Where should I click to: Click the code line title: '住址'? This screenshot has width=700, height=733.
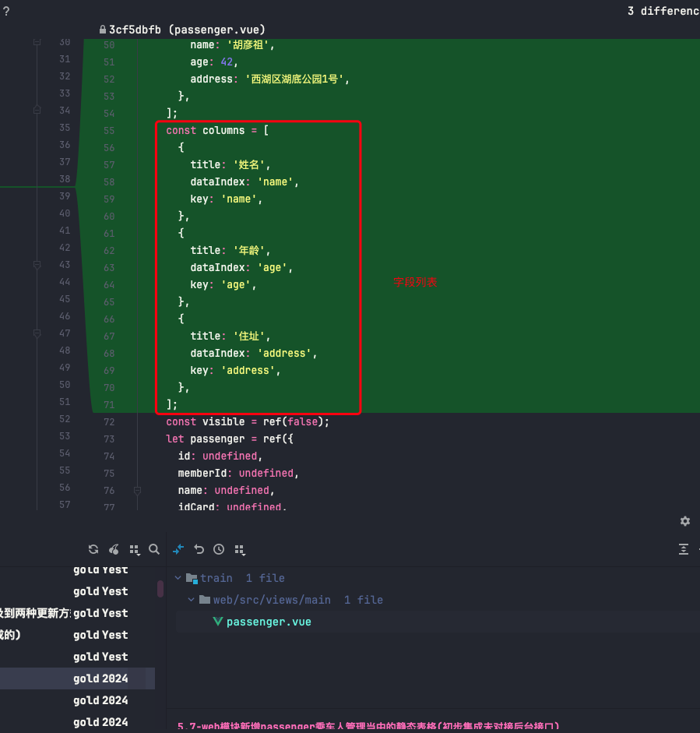click(x=230, y=336)
